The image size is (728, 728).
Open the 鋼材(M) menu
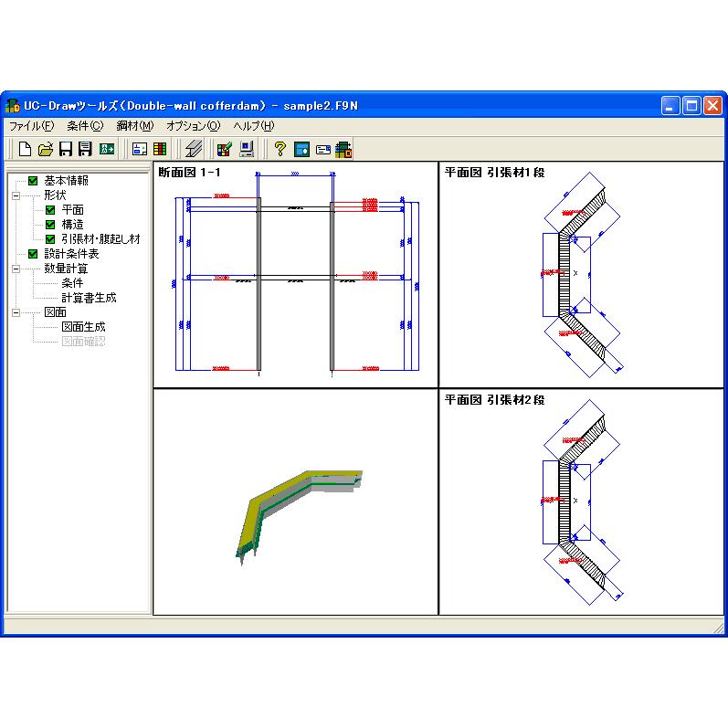[134, 126]
